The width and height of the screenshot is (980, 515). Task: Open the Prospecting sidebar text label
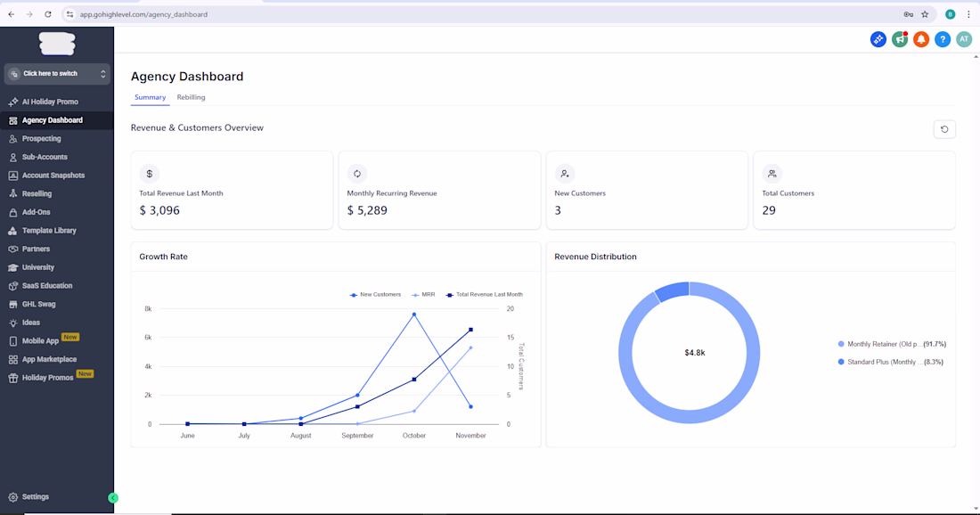(41, 139)
